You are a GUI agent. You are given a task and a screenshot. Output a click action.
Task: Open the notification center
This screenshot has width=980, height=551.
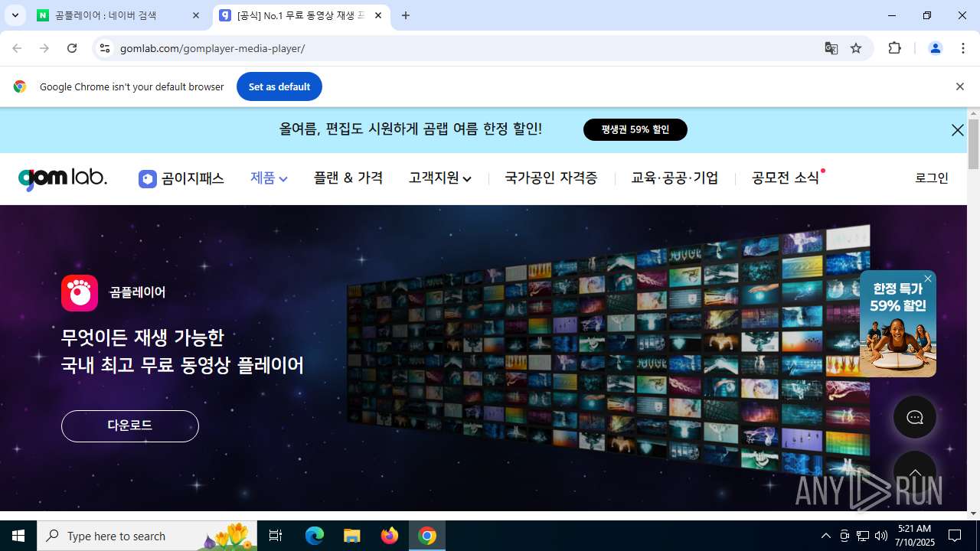pyautogui.click(x=955, y=536)
